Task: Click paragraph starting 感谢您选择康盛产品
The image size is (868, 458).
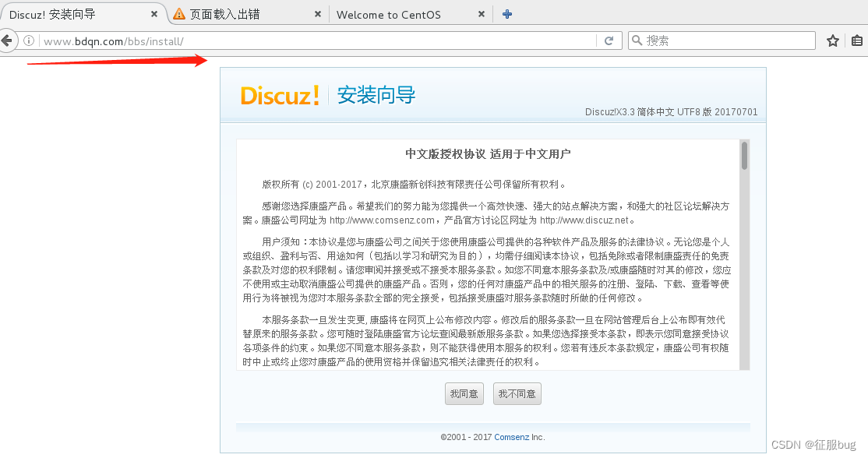Action: [x=486, y=213]
